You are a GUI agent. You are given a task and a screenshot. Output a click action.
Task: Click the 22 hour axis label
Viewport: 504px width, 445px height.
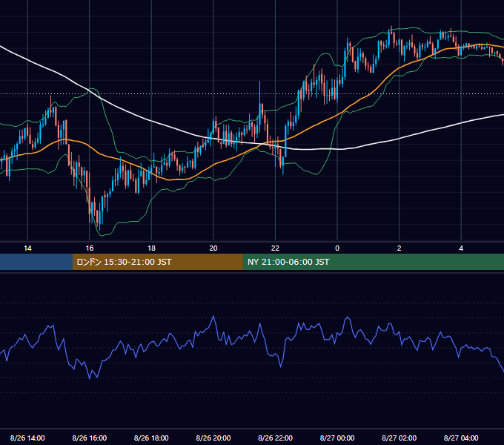[x=275, y=248]
